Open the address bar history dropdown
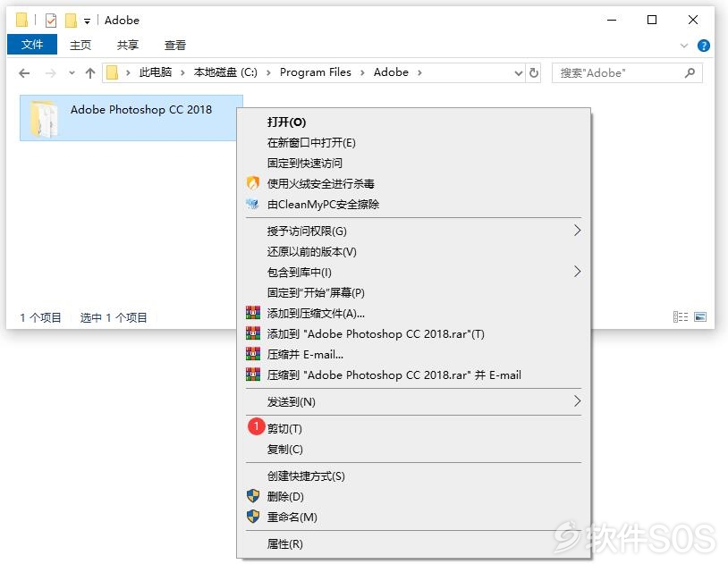This screenshot has height=564, width=728. tap(519, 73)
